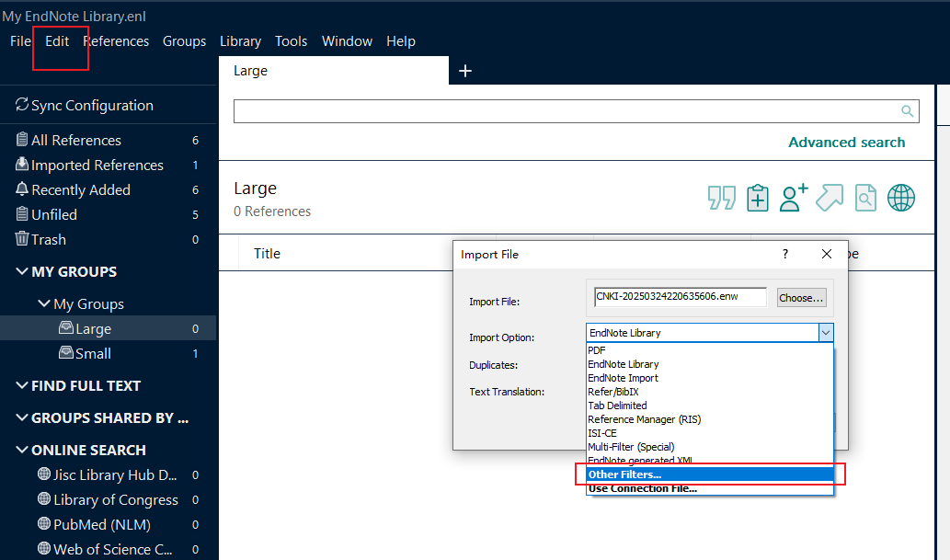Select Use Connection File... option
950x560 pixels.
709,488
